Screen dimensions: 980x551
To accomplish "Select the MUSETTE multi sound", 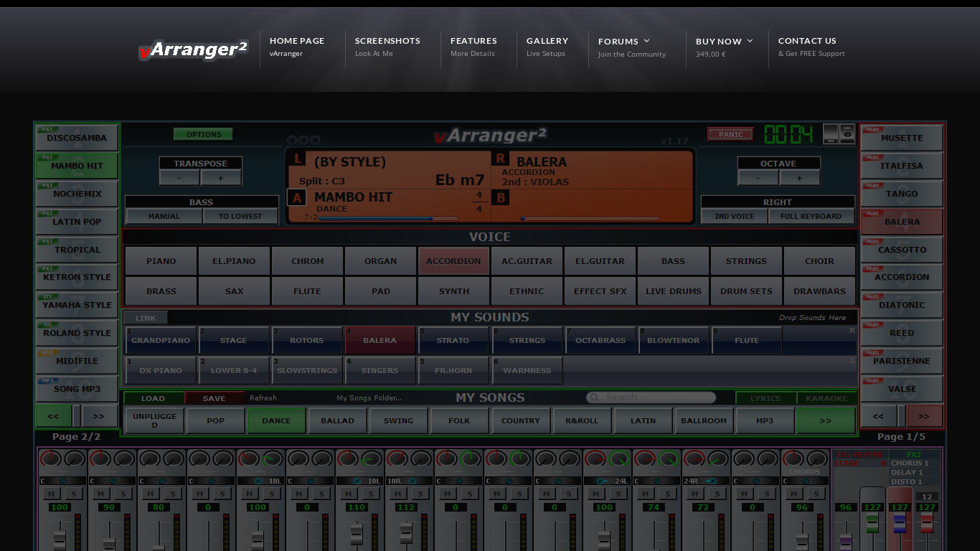I will click(902, 138).
